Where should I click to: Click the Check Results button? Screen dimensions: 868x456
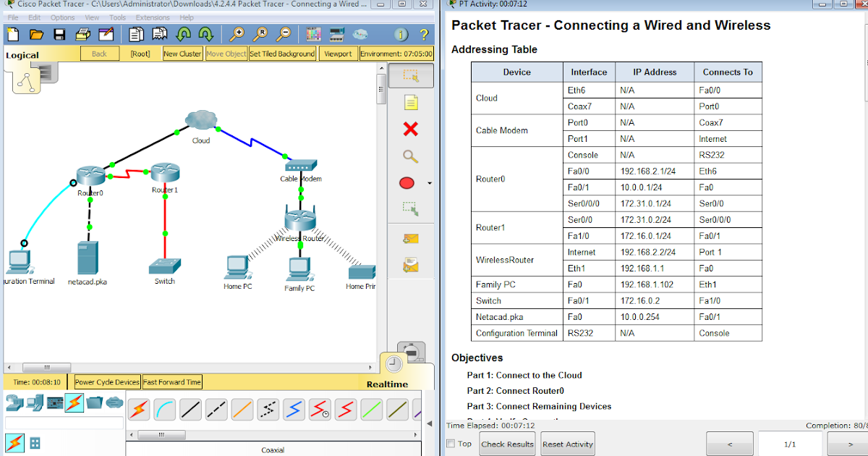click(x=507, y=444)
